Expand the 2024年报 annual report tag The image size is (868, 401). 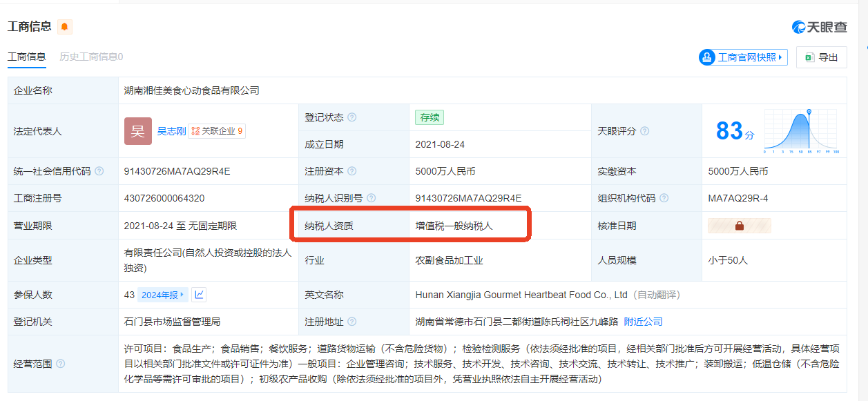coord(162,295)
